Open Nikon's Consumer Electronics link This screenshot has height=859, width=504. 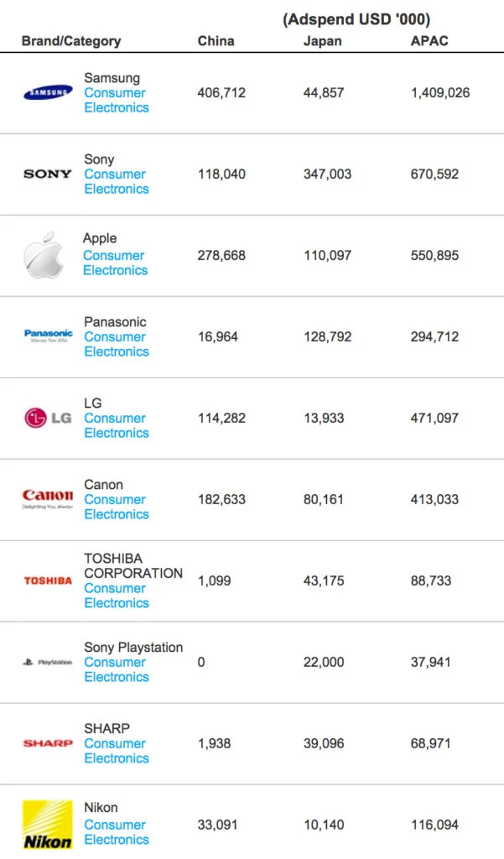tap(116, 832)
